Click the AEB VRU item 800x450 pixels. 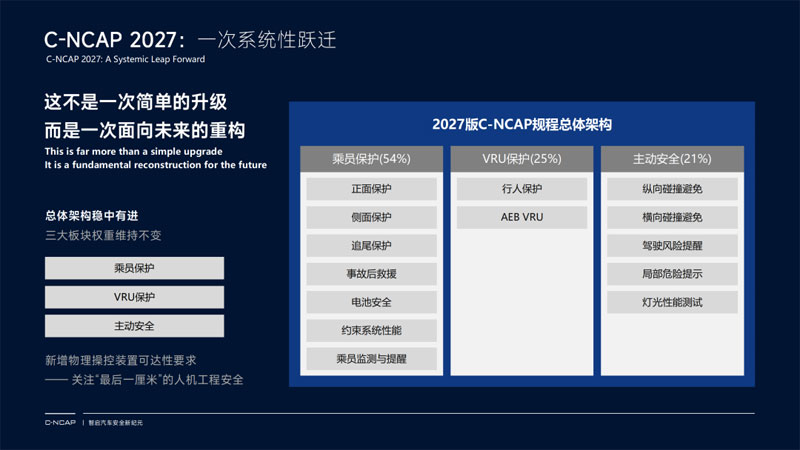click(x=521, y=217)
